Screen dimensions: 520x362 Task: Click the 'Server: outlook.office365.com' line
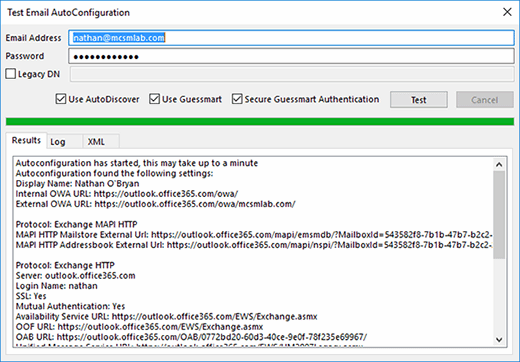75,276
